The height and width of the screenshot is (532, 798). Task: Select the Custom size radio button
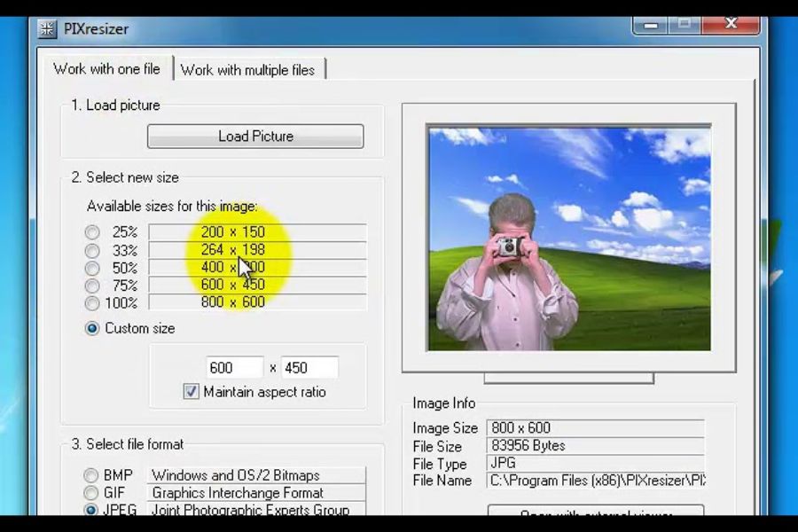click(x=92, y=328)
